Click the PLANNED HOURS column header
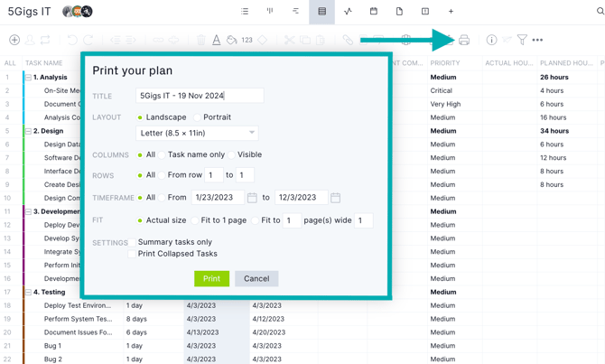605x364 pixels. coord(566,63)
